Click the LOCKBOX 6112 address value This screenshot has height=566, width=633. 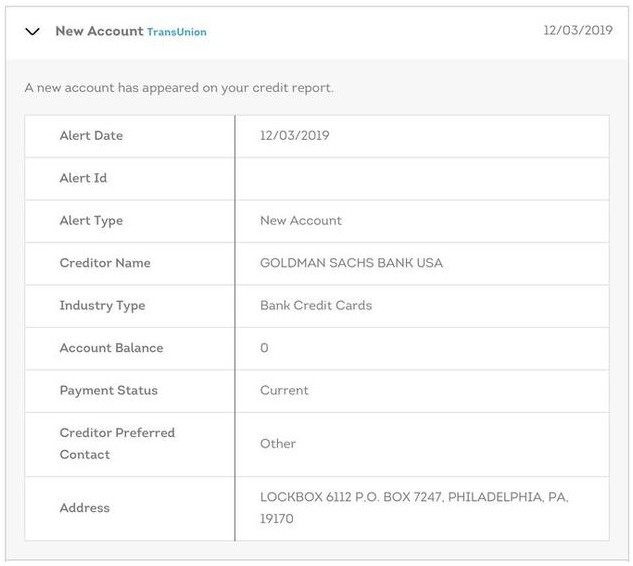coord(414,507)
